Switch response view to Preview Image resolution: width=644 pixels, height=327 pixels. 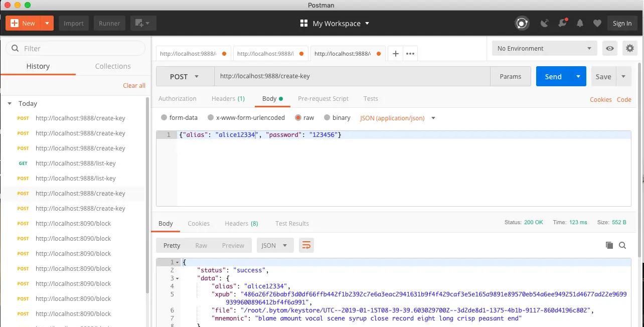click(x=233, y=245)
